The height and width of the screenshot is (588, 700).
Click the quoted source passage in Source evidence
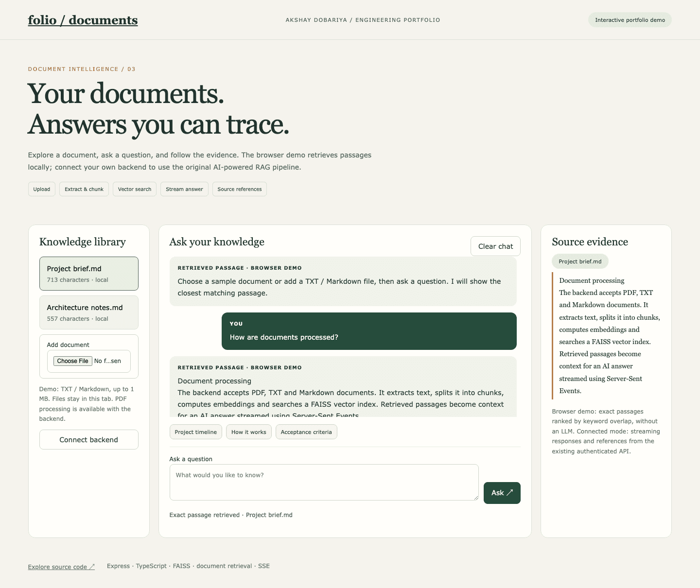click(607, 336)
